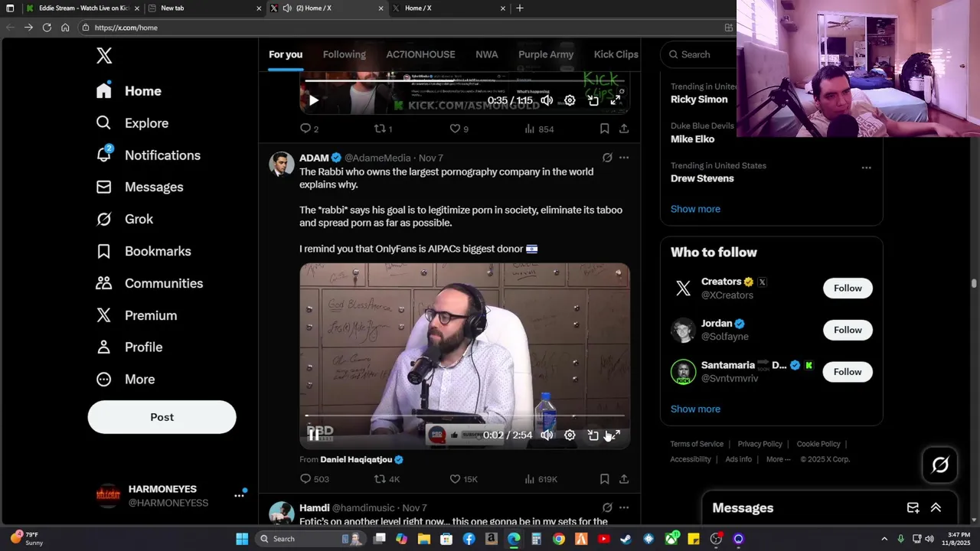Show more Who to follow suggestions
Image resolution: width=980 pixels, height=551 pixels.
coord(695,409)
